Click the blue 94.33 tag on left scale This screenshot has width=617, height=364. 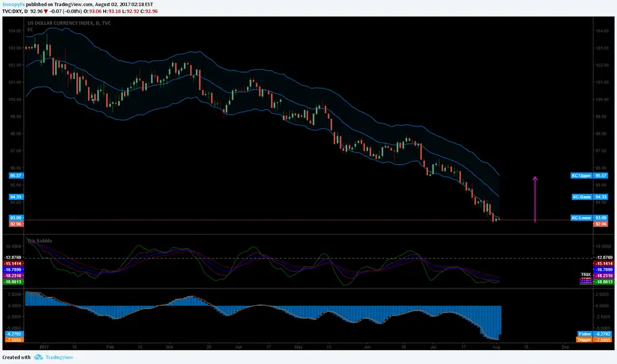coord(16,197)
